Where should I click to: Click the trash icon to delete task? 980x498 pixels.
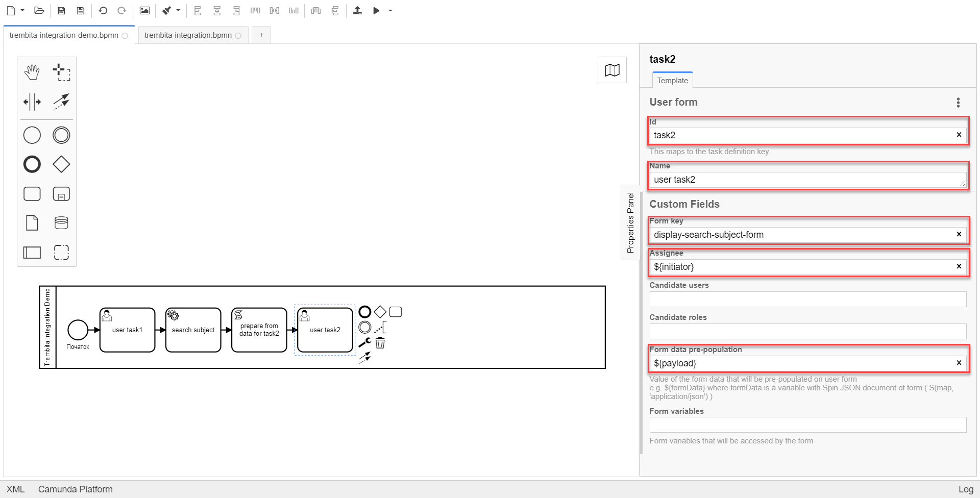[x=380, y=343]
